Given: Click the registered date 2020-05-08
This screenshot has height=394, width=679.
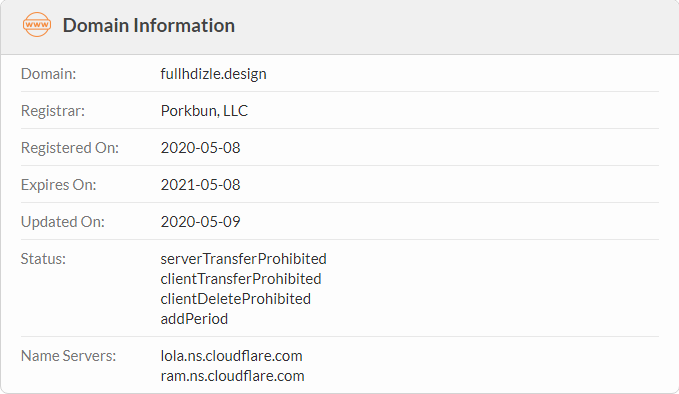Looking at the screenshot, I should point(200,148).
